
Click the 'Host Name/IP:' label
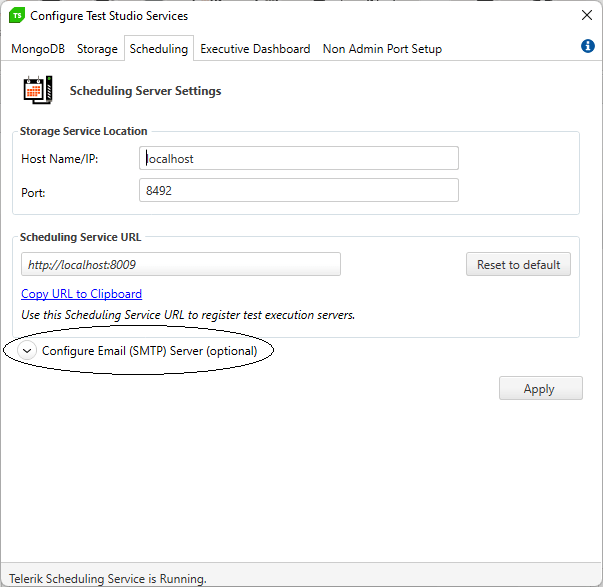[60, 159]
